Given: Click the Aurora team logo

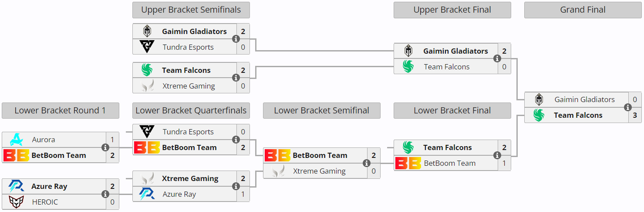Looking at the screenshot, I should (x=17, y=140).
